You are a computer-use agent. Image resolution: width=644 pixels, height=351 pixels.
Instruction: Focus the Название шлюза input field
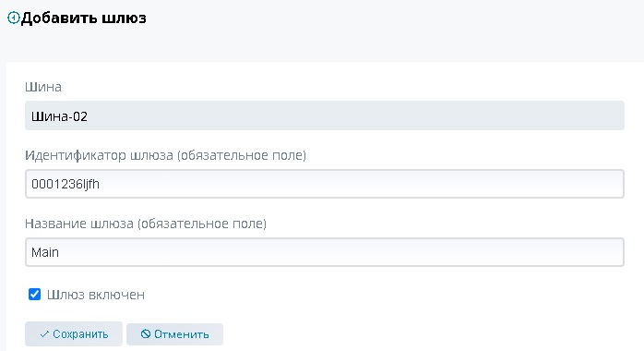tap(325, 252)
